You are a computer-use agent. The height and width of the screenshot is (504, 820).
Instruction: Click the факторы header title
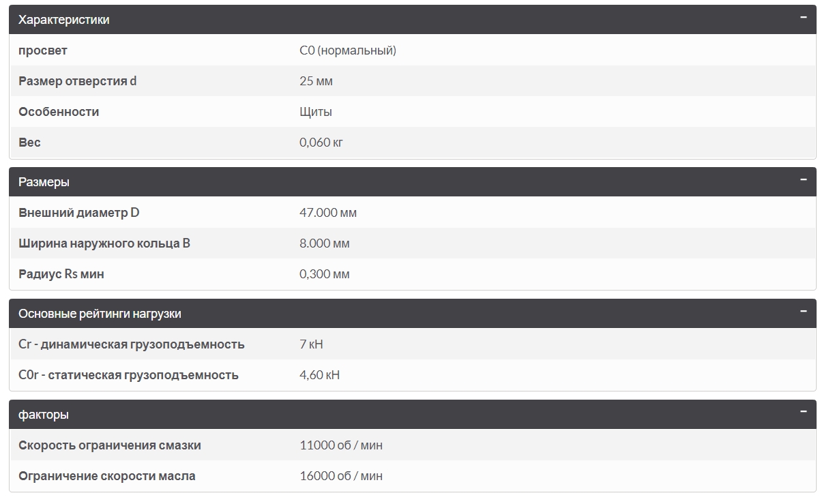point(43,415)
